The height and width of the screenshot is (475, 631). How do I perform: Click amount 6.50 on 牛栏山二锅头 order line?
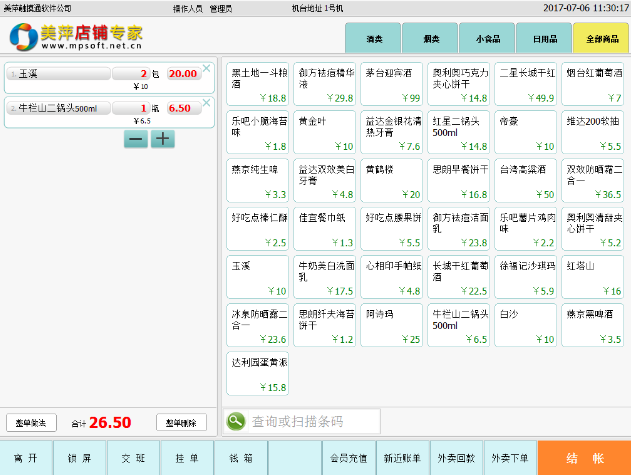[x=184, y=108]
